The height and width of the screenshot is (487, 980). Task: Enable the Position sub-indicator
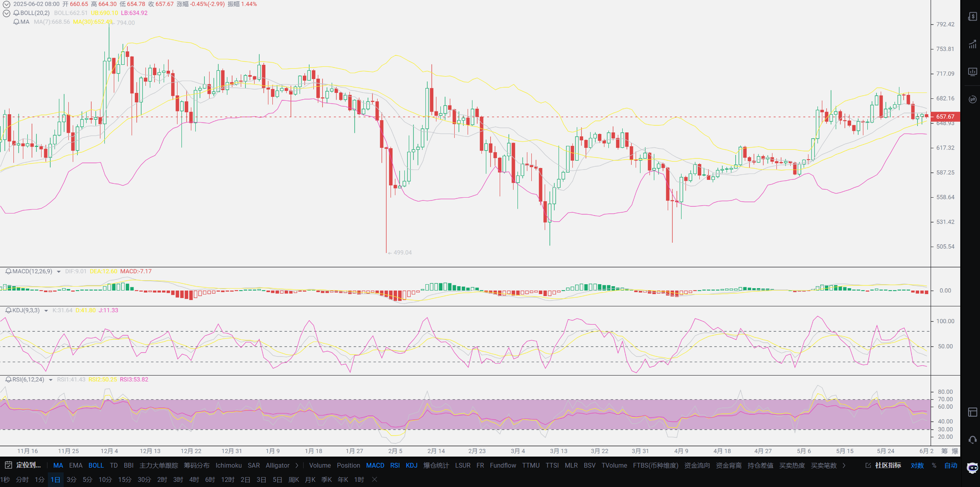point(348,465)
